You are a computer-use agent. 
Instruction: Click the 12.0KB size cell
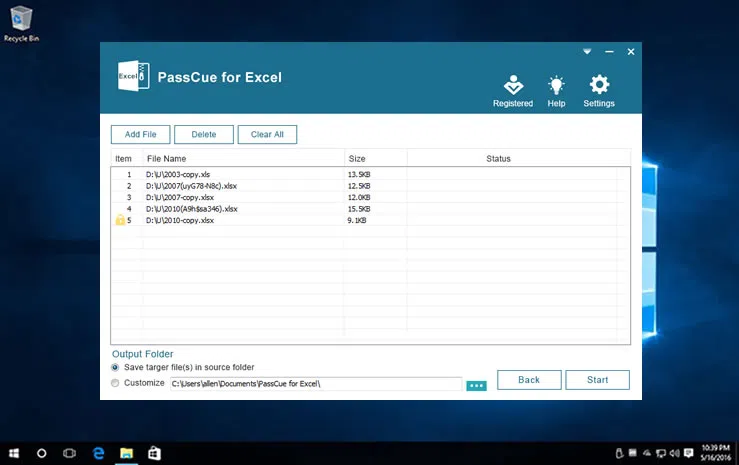(359, 197)
